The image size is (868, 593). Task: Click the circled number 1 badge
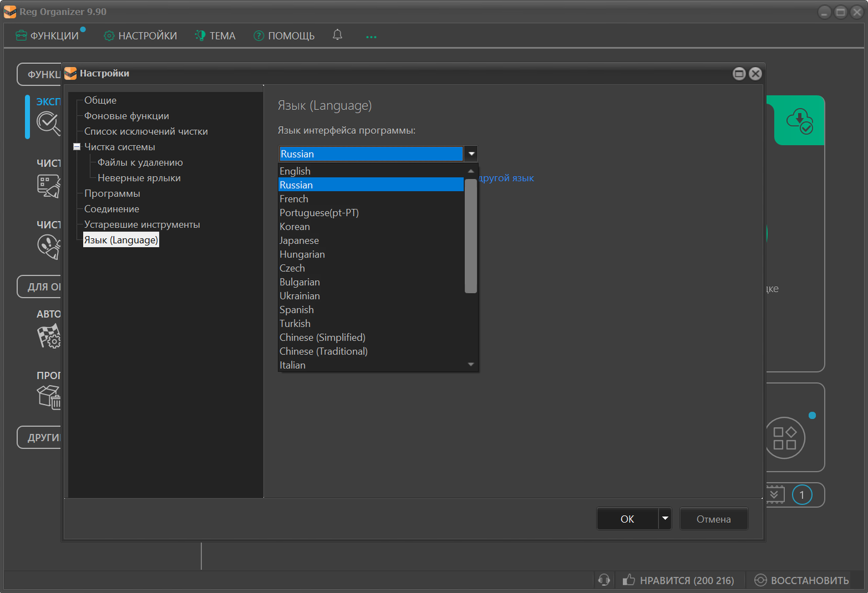tap(802, 495)
